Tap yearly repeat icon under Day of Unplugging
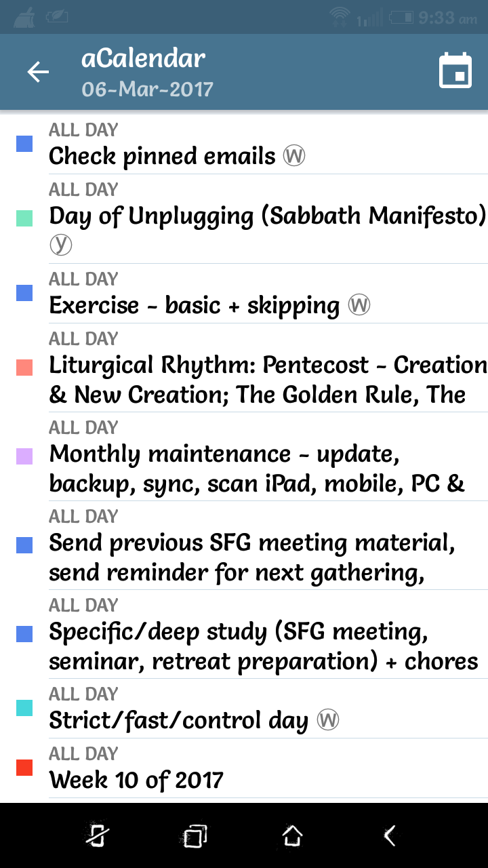 click(61, 245)
